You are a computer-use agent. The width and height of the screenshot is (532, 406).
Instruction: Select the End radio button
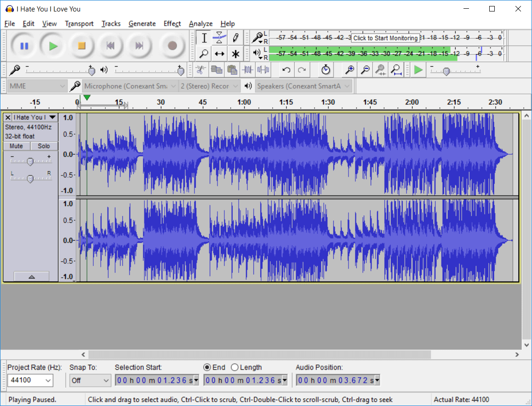coord(206,367)
